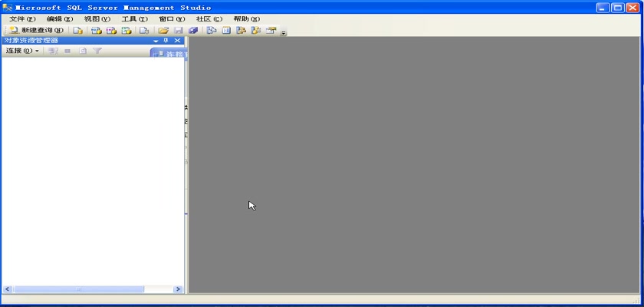Click the Filter funnel icon

click(x=97, y=51)
